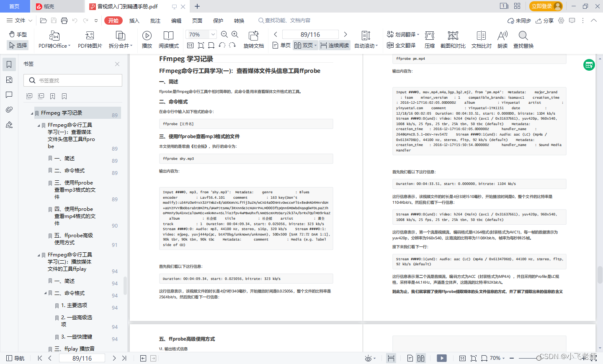Open the comments sidebar panel icon
The image size is (603, 364).
(9, 95)
